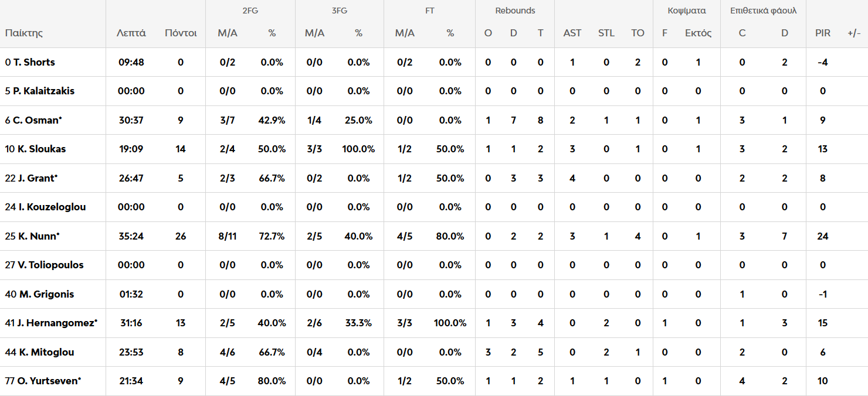868x396 pixels.
Task: Click the +/- column header
Action: tap(854, 33)
